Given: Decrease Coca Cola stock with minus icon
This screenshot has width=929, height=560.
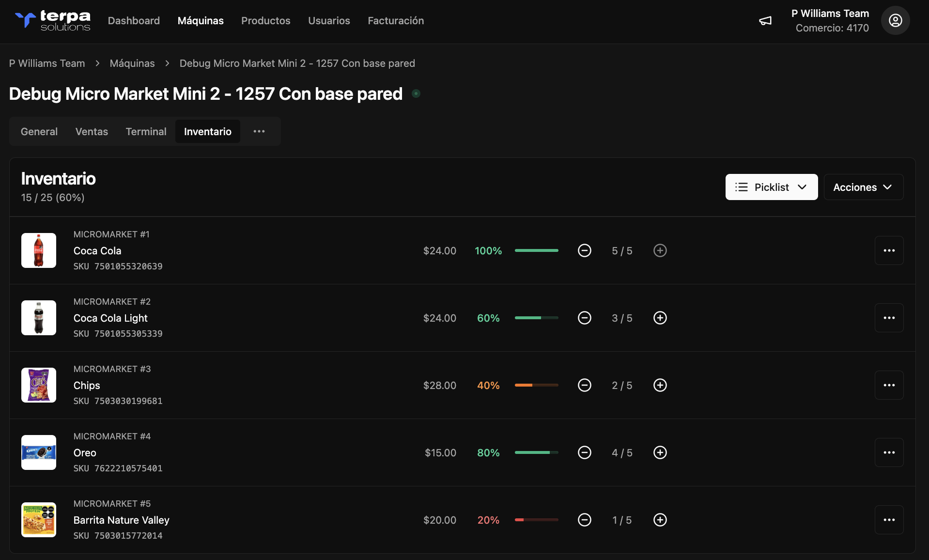Looking at the screenshot, I should click(585, 250).
